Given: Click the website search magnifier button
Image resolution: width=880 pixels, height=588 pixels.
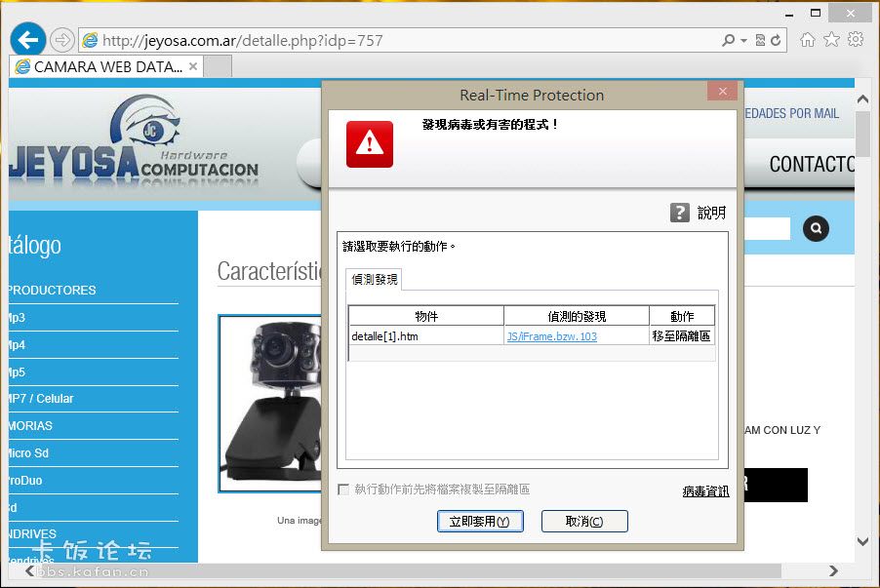Looking at the screenshot, I should pyautogui.click(x=816, y=228).
